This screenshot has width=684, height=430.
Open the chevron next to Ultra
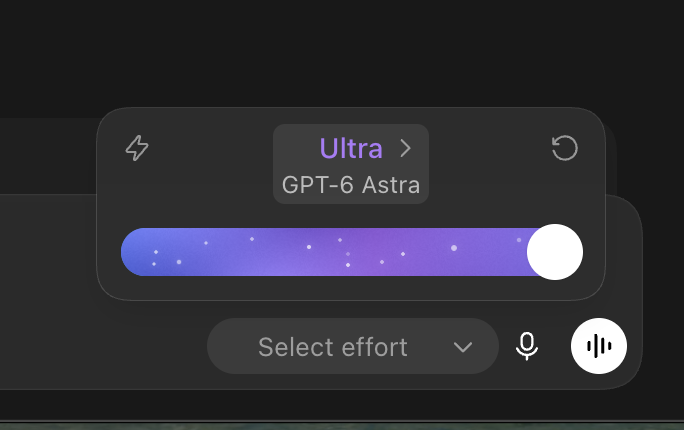[406, 148]
